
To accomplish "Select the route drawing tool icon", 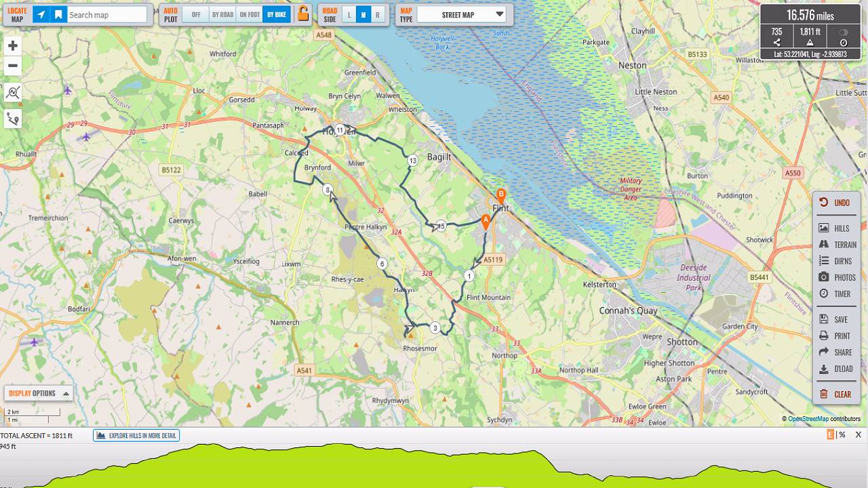I will pyautogui.click(x=12, y=119).
